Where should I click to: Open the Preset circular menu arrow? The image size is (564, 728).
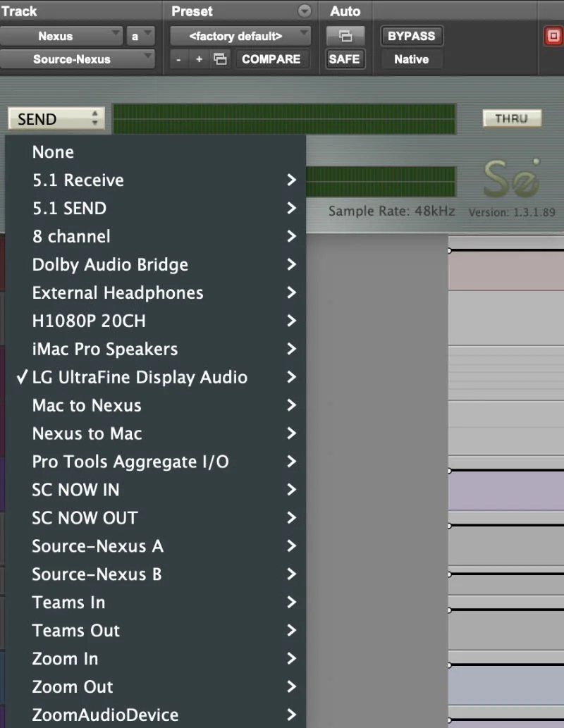[x=305, y=11]
